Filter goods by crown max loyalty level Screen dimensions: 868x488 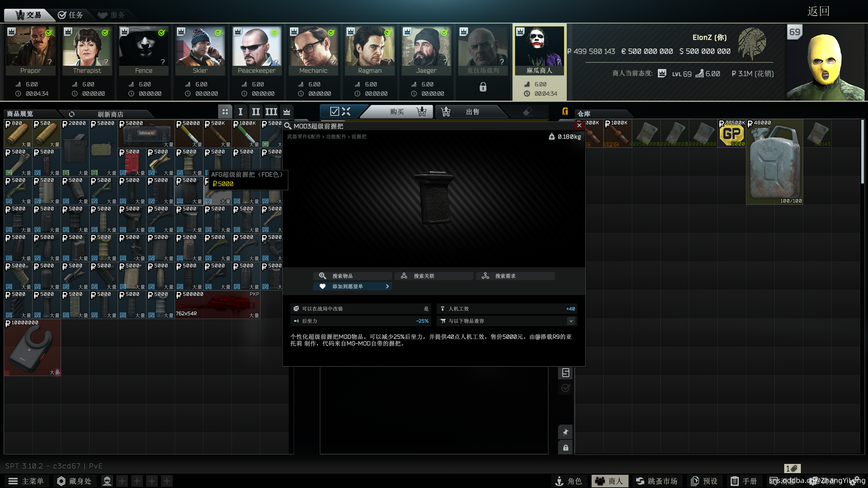[x=287, y=112]
